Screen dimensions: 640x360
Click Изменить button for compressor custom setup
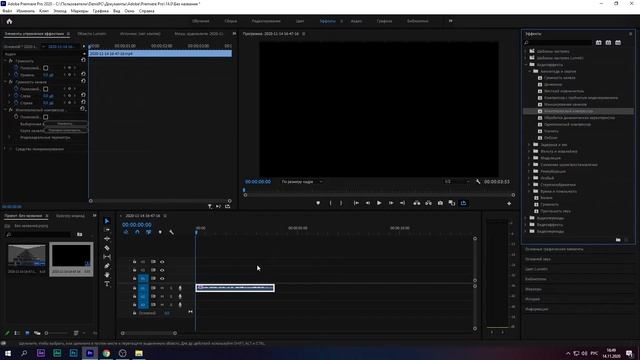point(65,124)
